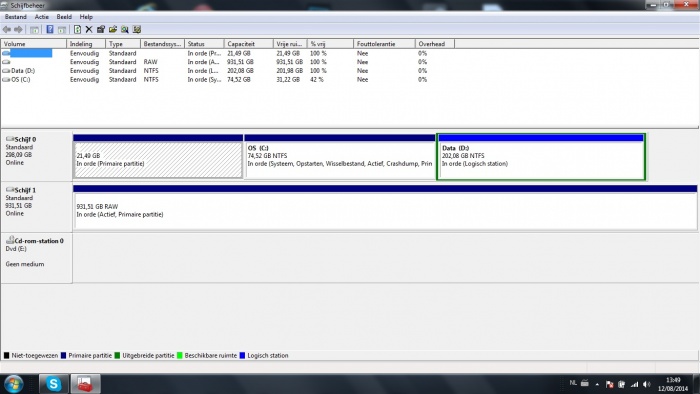
Task: Open the Help menu
Action: pyautogui.click(x=86, y=17)
